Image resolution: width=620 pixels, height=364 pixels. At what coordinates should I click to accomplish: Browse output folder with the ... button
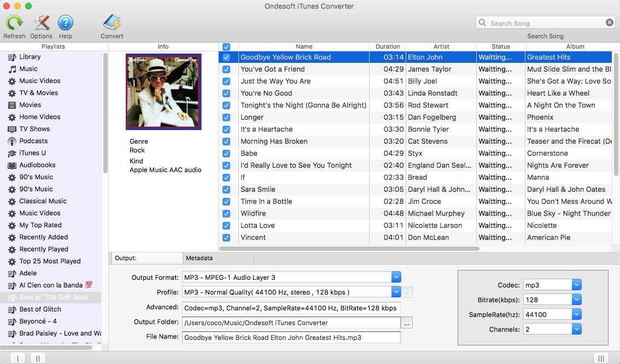[406, 323]
